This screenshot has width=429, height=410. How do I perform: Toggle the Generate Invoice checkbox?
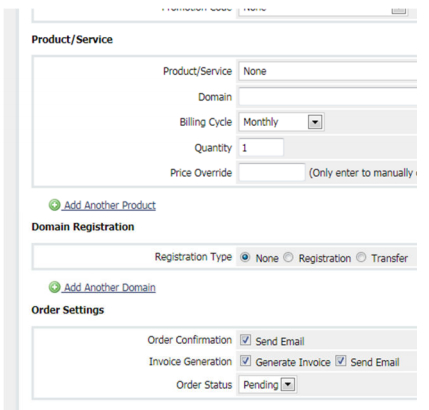pos(245,361)
